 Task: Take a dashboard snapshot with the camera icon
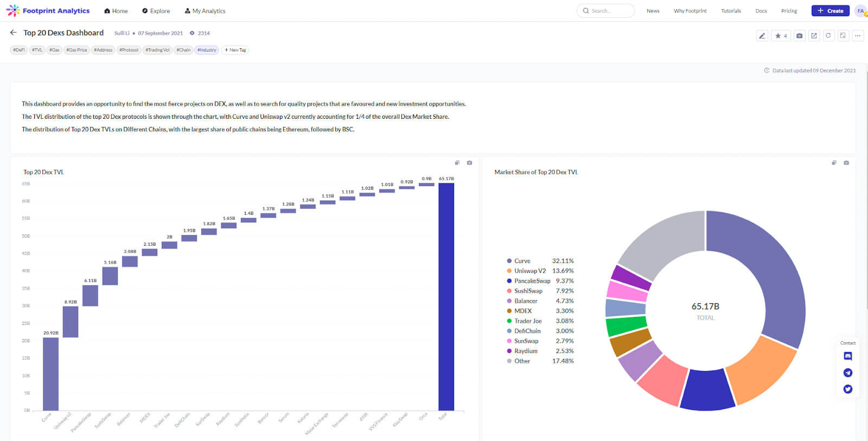[799, 36]
